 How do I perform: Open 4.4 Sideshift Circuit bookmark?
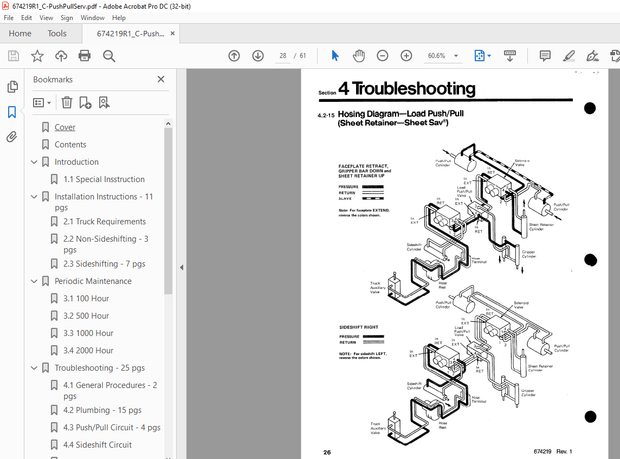(97, 445)
